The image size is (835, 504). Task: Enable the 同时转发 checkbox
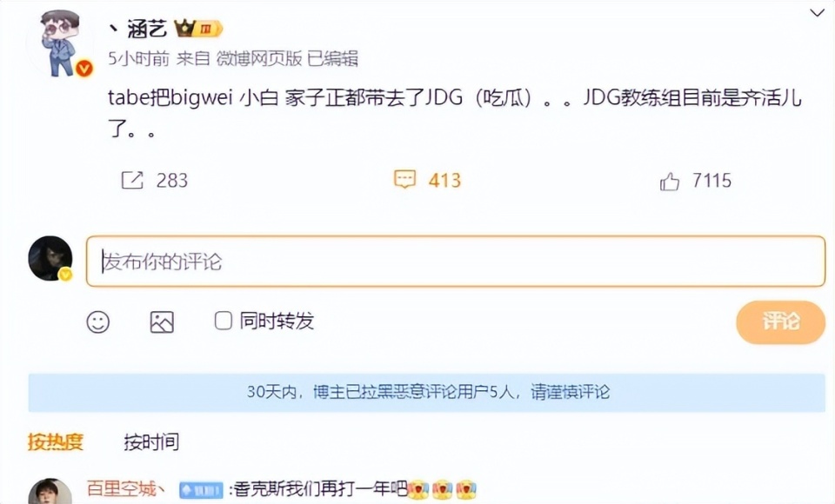[224, 321]
